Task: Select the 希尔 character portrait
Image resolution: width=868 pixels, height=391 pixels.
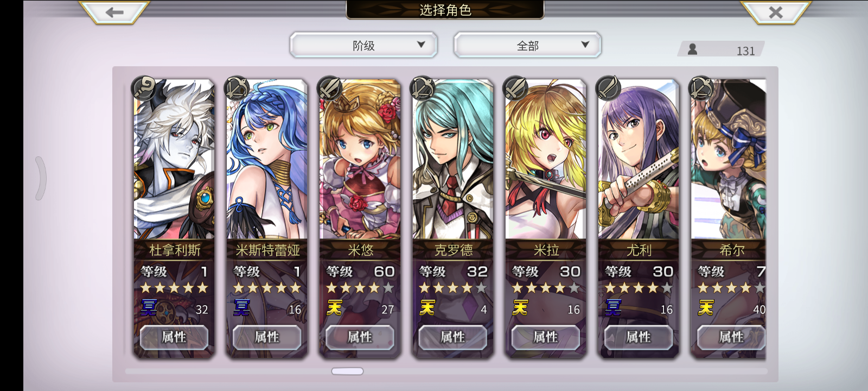Action: tap(729, 159)
